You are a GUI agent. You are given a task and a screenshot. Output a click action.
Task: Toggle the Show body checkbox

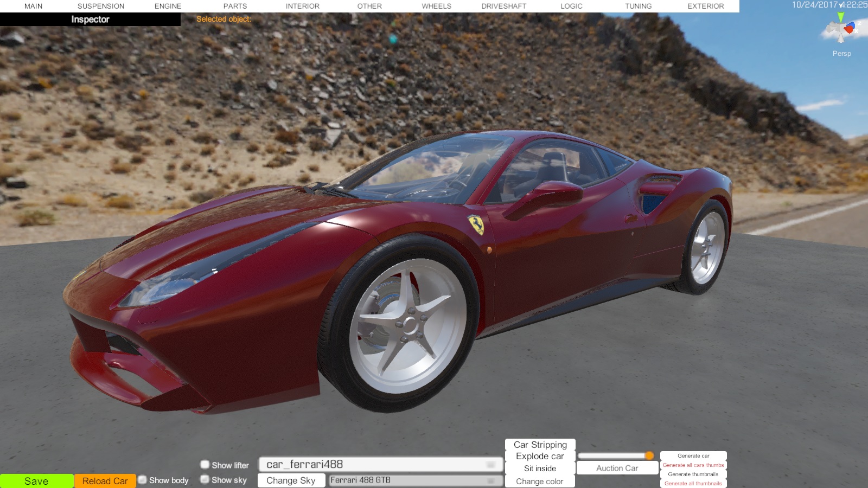click(143, 480)
